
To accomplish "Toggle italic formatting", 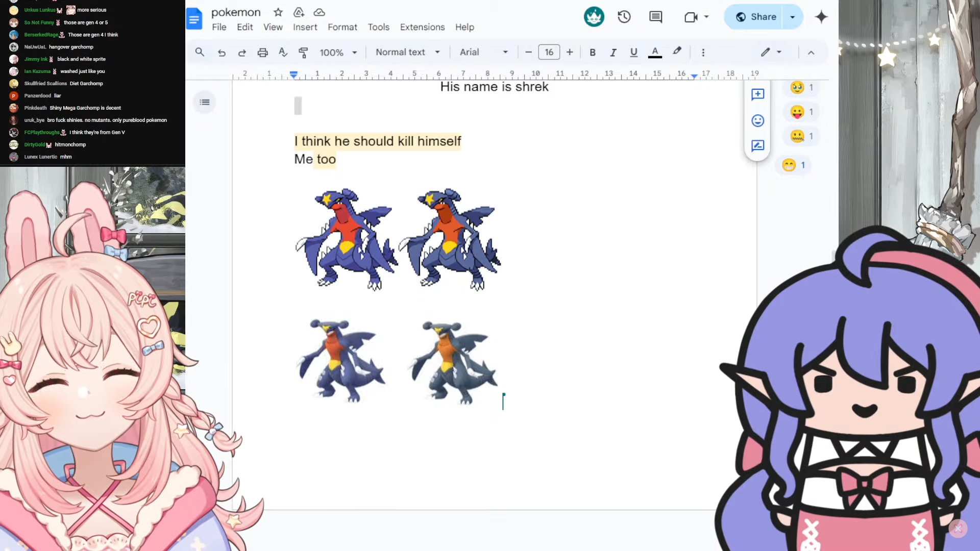I will pyautogui.click(x=613, y=53).
